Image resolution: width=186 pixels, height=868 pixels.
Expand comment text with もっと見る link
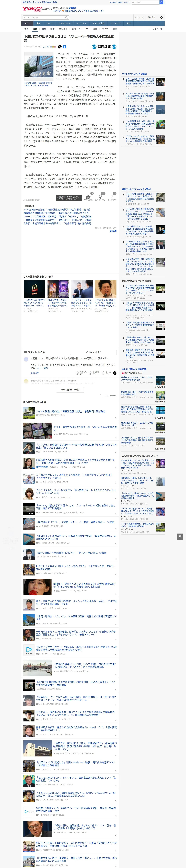[x=43, y=368]
